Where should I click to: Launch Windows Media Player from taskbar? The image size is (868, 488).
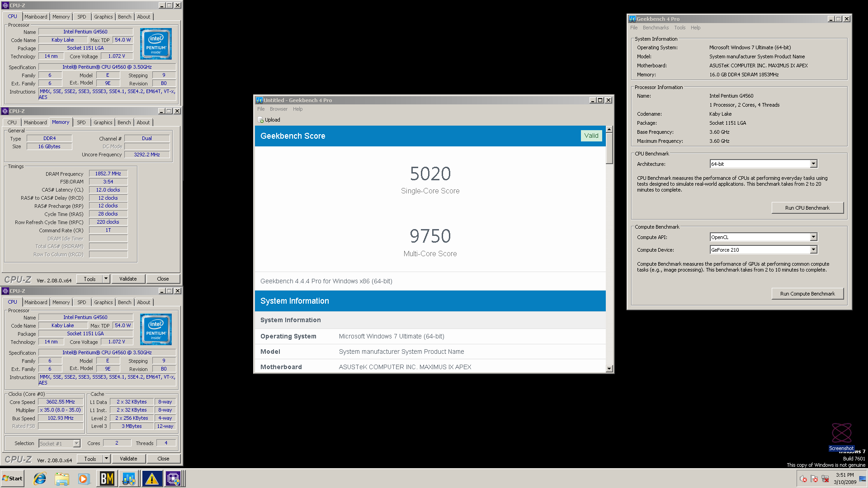(x=84, y=479)
